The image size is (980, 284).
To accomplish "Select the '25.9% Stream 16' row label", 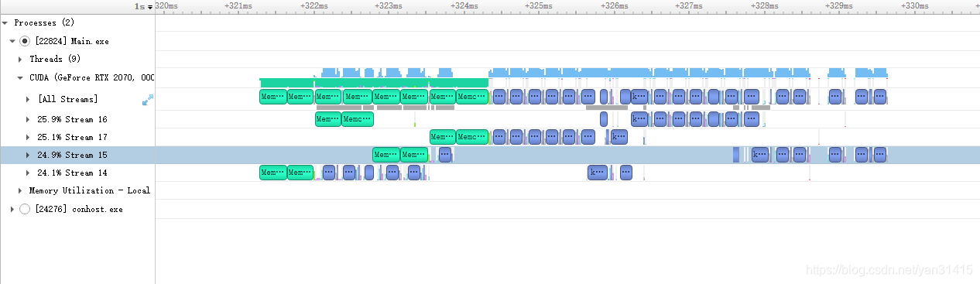I will (x=72, y=119).
